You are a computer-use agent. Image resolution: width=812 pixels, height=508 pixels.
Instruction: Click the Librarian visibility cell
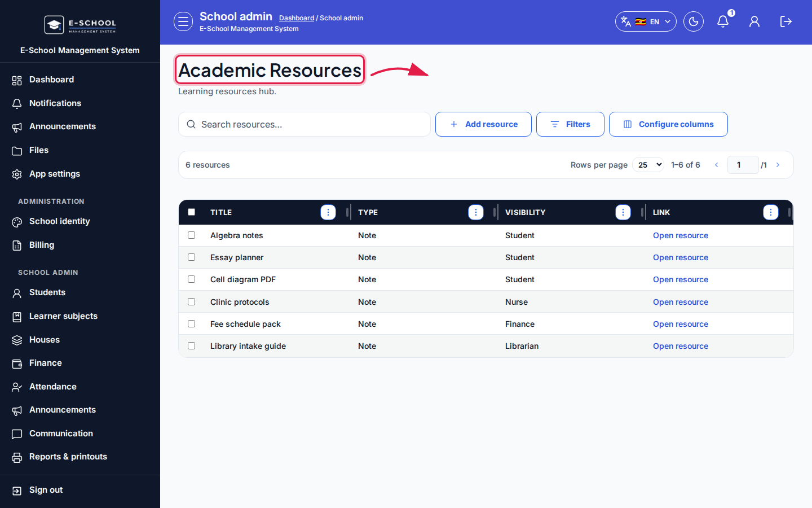pos(522,346)
